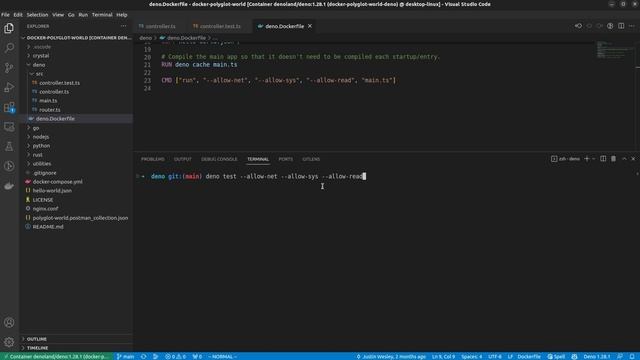Viewport: 640px width, 360px height.
Task: Open Explorer Views and More Actions ellipsis
Action: [x=123, y=26]
